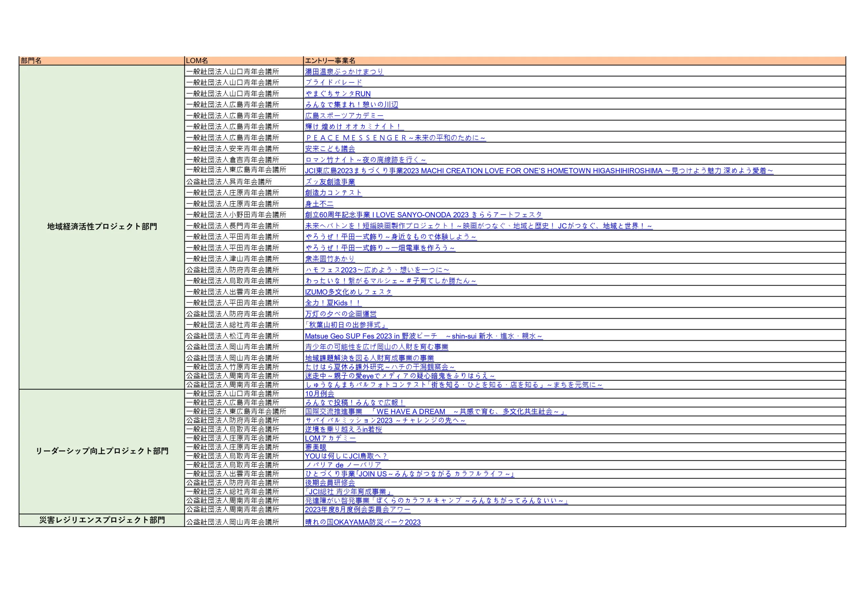868x614 pixels.
Task: Follow the 衆楽園竹あかり link
Action: [330, 259]
